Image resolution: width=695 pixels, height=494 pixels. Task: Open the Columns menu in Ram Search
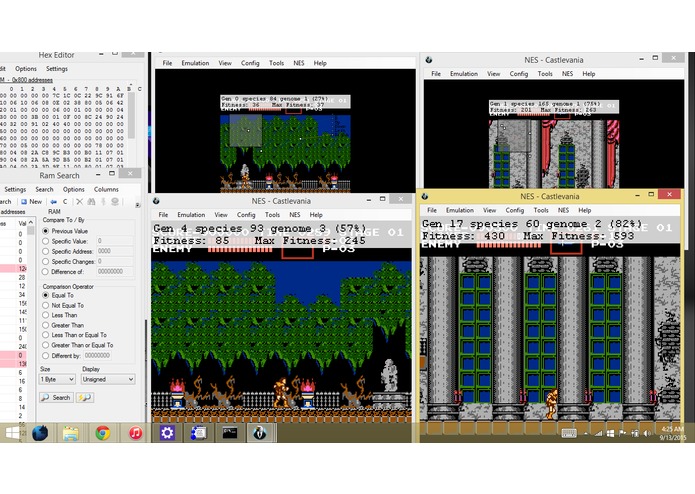tap(106, 189)
